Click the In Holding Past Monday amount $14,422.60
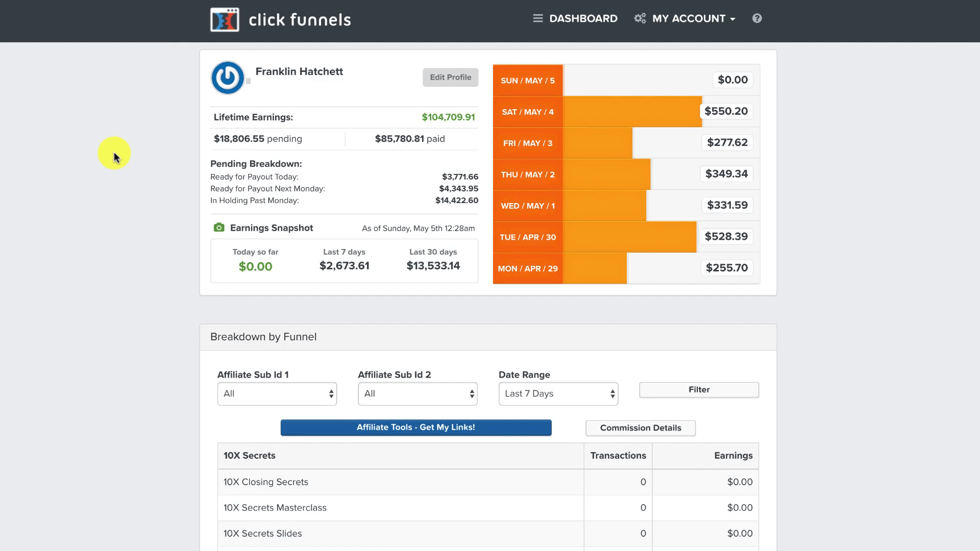The width and height of the screenshot is (980, 551). coord(457,201)
